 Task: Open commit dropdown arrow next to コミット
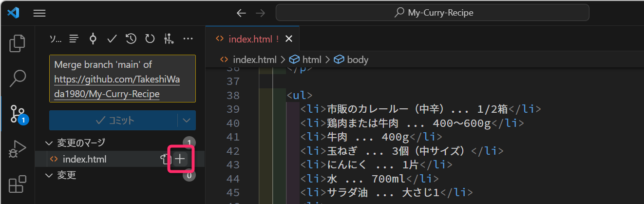tap(186, 120)
